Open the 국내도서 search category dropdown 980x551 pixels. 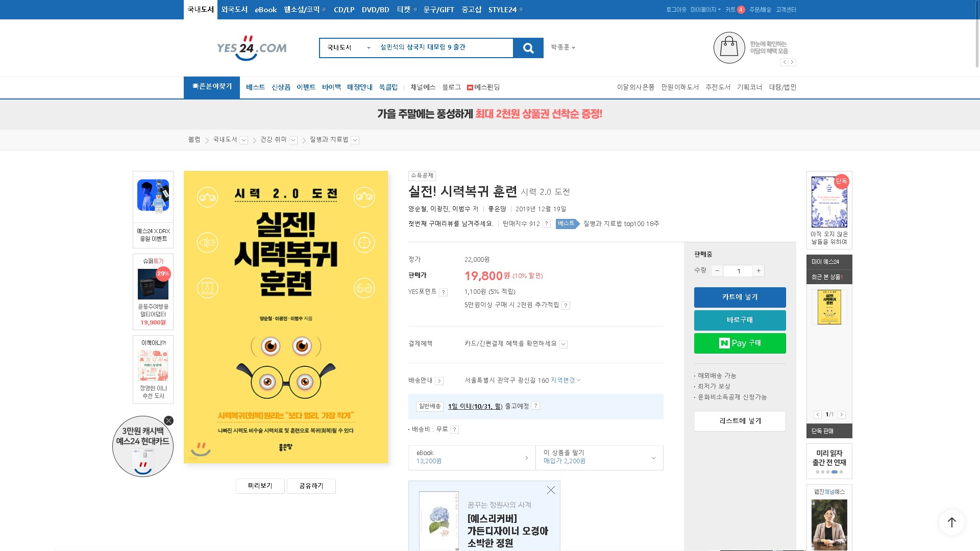point(349,48)
